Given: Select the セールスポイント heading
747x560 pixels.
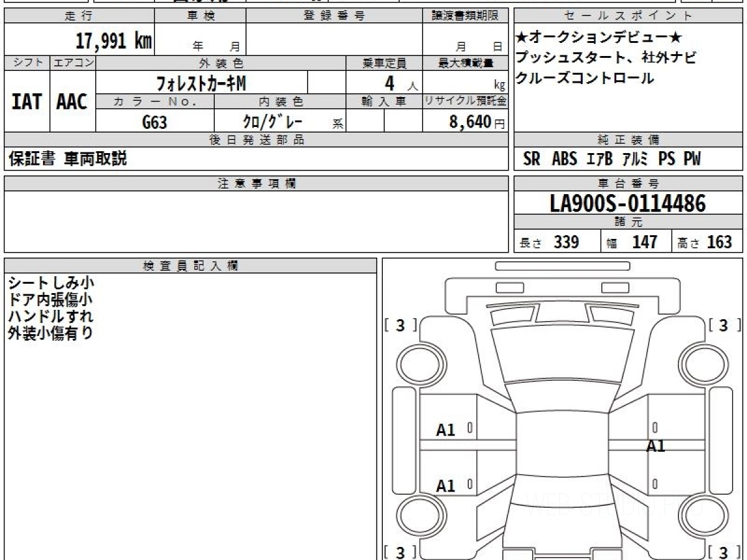Looking at the screenshot, I should tap(629, 17).
